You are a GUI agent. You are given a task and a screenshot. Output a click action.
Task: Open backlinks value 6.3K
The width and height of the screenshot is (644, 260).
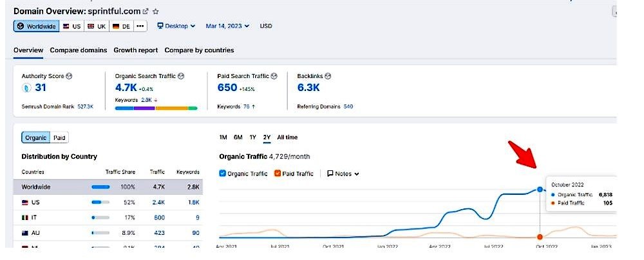(x=308, y=88)
